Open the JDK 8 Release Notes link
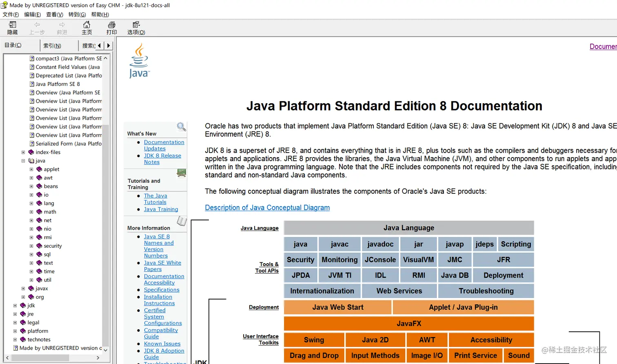Image resolution: width=617 pixels, height=364 pixels. click(162, 159)
